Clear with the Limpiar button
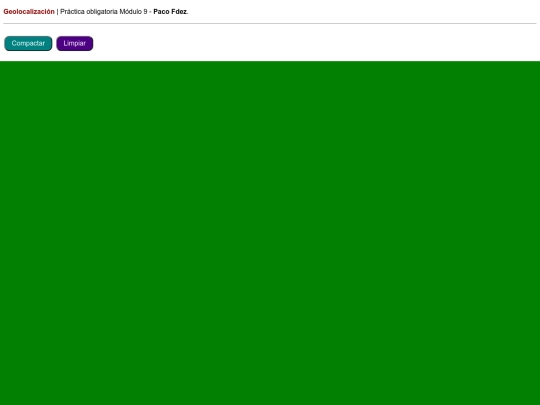Image resolution: width=540 pixels, height=405 pixels. [x=75, y=43]
